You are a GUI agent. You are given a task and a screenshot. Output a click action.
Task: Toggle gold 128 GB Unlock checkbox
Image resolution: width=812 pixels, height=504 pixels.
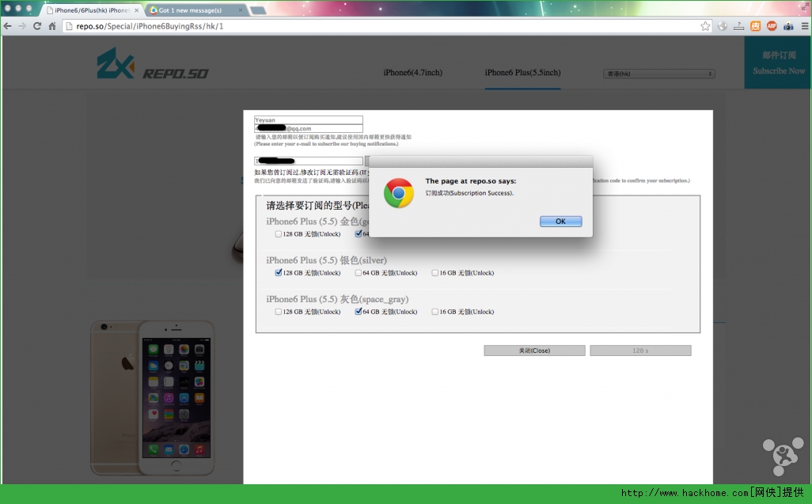pyautogui.click(x=279, y=234)
